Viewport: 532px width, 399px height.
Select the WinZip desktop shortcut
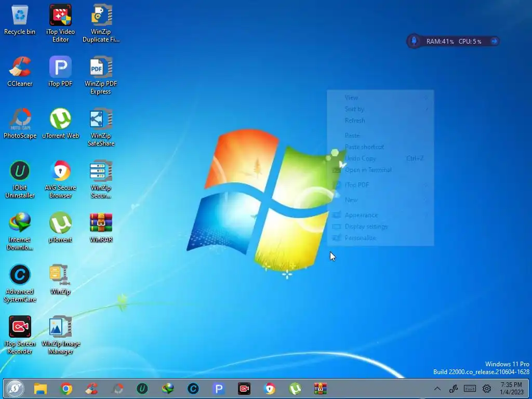(x=60, y=279)
